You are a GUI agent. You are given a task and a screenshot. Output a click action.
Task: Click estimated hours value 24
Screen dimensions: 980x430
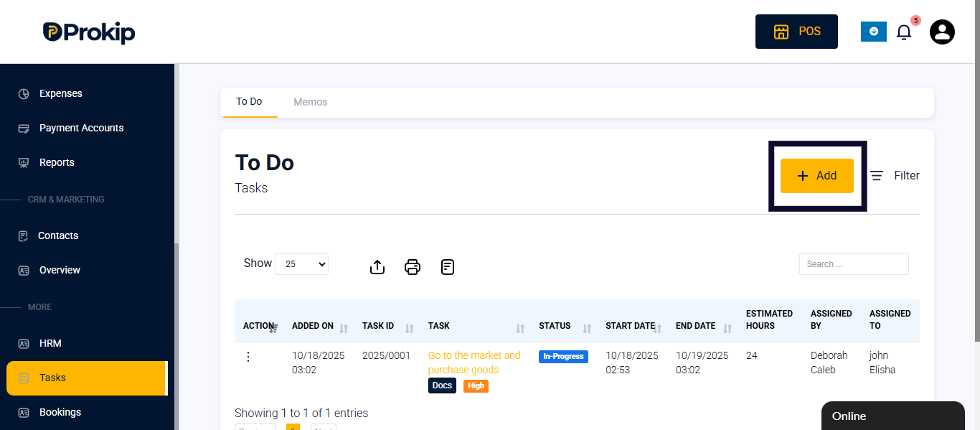[752, 355]
